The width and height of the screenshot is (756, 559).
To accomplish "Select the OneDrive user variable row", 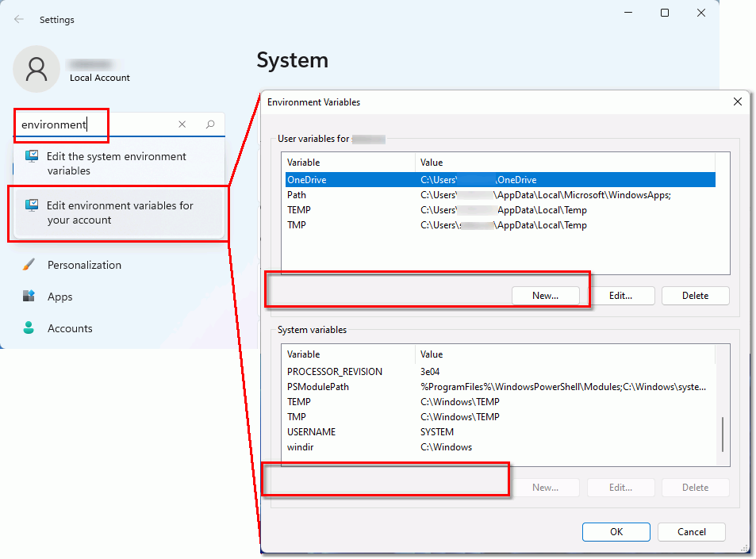I will point(500,180).
